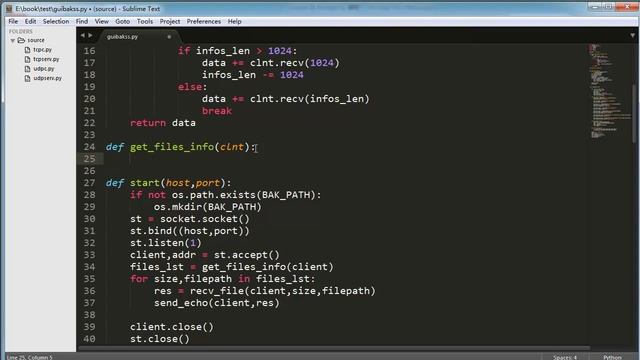
Task: Click the tcpc.py file icon
Action: [x=27, y=50]
